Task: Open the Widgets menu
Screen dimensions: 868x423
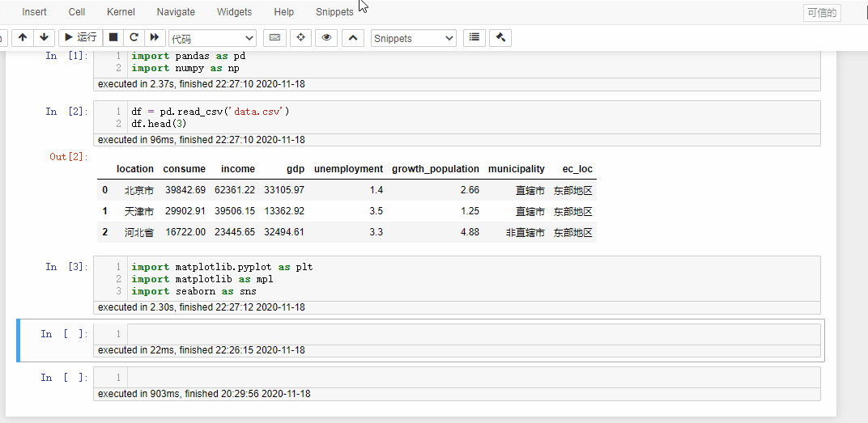Action: (234, 12)
